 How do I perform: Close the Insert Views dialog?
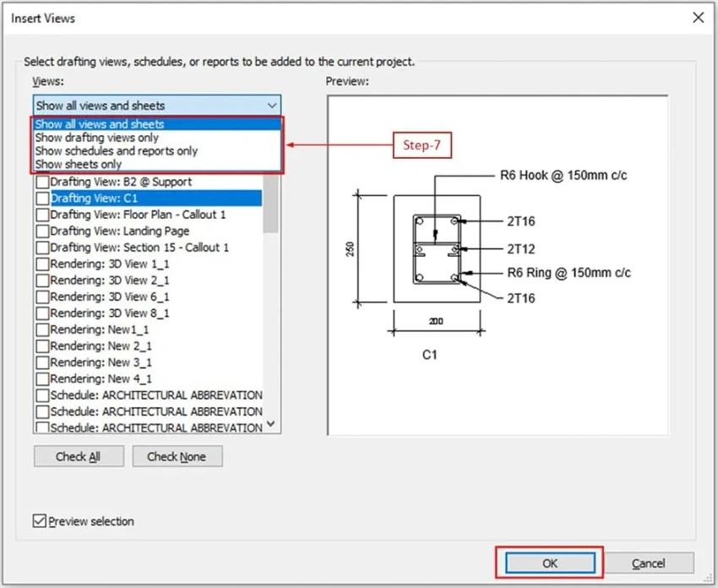[x=697, y=18]
